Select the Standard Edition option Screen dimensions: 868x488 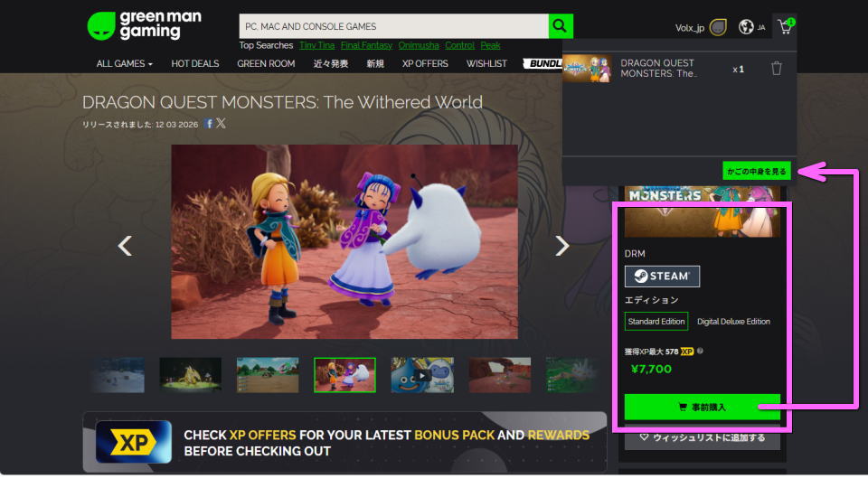(x=656, y=322)
